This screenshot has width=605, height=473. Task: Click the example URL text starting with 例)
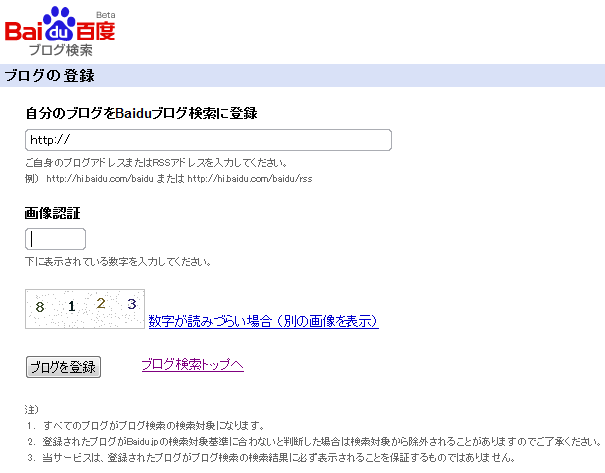click(169, 179)
